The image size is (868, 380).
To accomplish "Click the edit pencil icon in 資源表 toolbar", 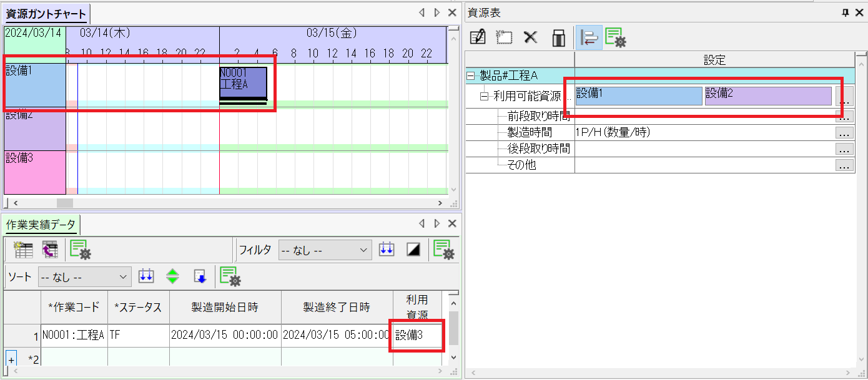I will [478, 37].
